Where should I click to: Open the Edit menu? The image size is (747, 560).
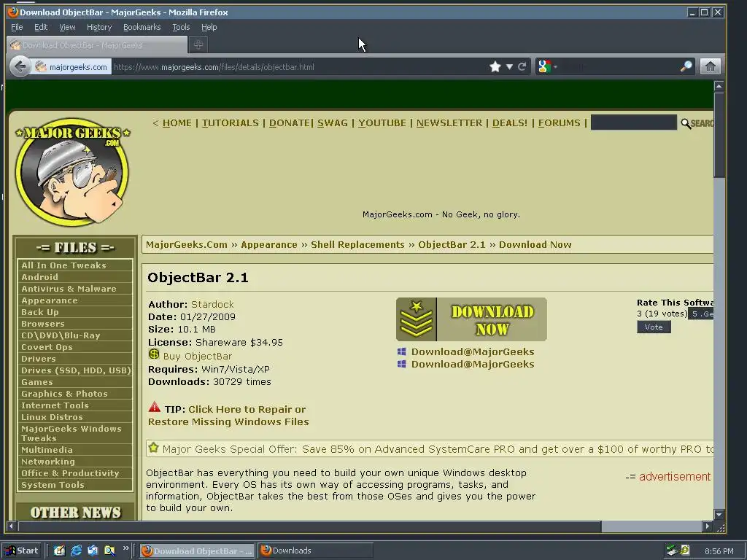point(41,27)
